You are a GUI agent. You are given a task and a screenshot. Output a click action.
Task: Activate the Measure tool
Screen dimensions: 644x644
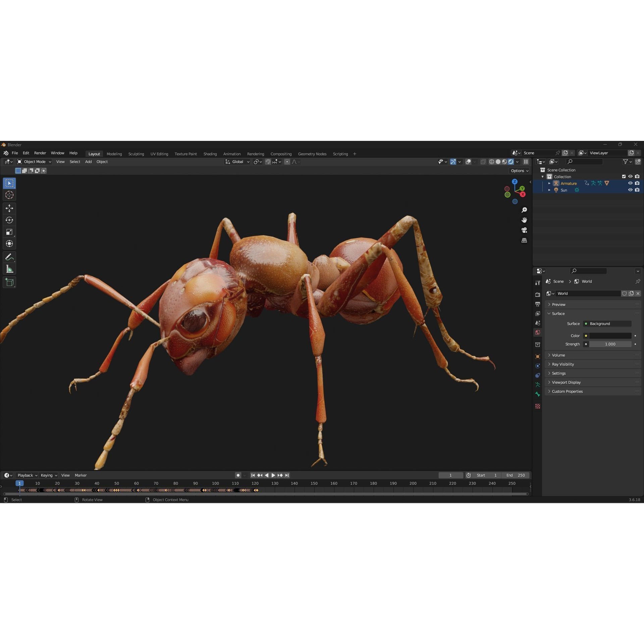point(9,268)
